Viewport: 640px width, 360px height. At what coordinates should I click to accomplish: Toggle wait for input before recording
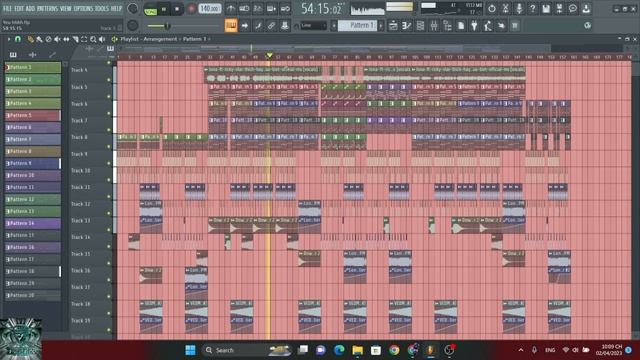click(244, 8)
